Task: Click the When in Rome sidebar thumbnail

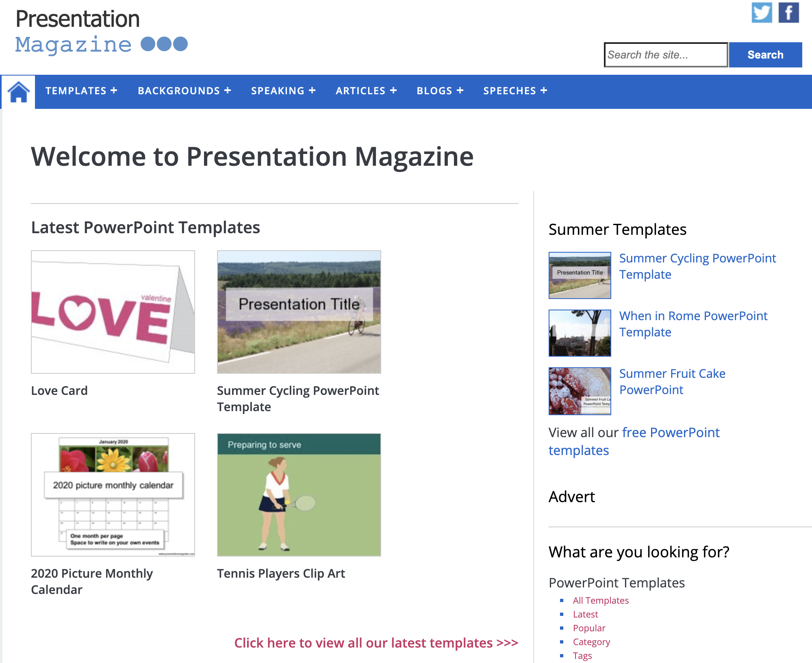Action: [x=580, y=333]
